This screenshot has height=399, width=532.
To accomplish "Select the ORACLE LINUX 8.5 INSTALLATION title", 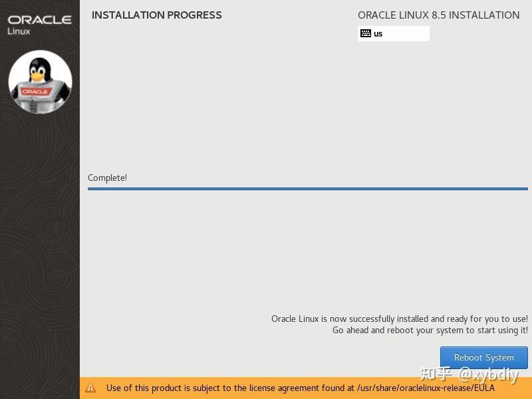I will click(x=440, y=15).
